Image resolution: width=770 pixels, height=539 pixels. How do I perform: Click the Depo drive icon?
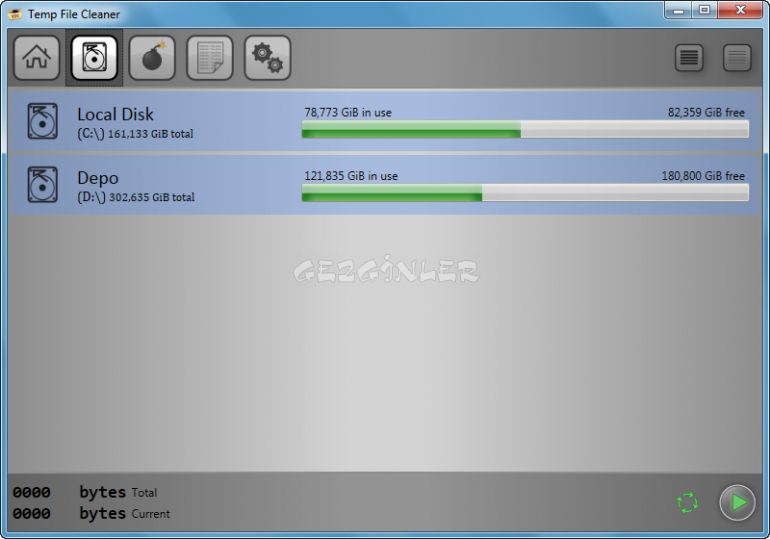click(42, 185)
